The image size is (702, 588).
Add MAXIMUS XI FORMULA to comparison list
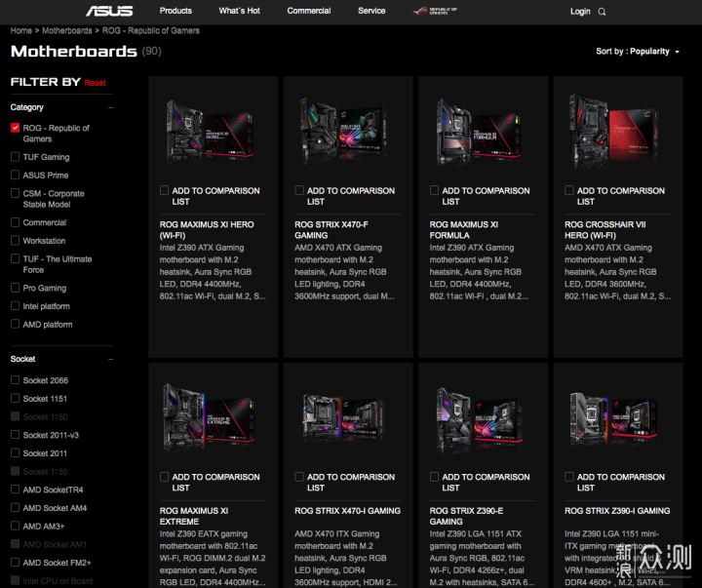(x=434, y=190)
